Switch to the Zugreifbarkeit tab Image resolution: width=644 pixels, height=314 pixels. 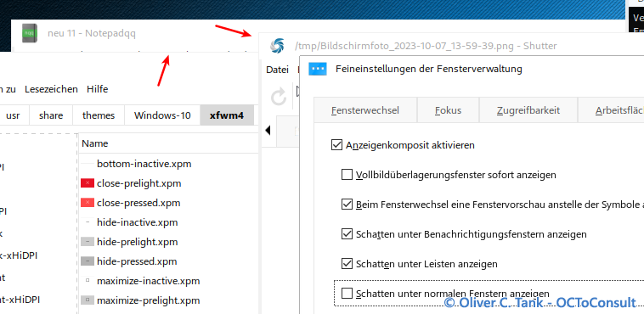tap(528, 110)
